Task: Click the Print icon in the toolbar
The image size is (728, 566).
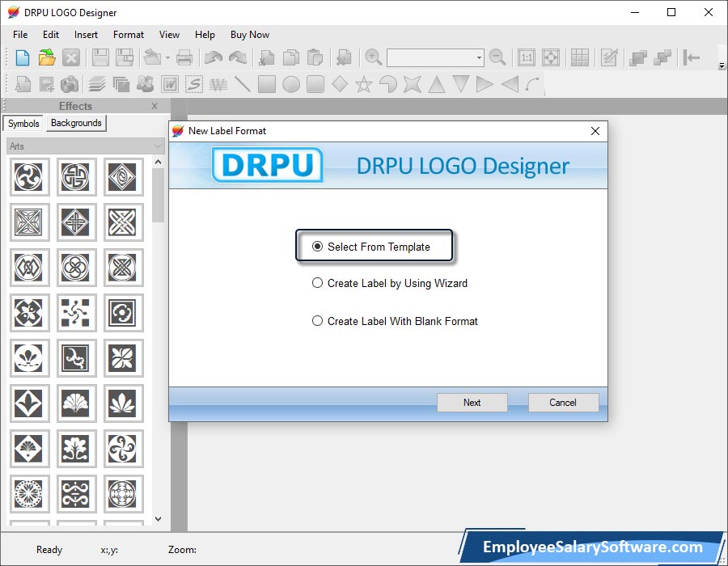Action: (184, 57)
